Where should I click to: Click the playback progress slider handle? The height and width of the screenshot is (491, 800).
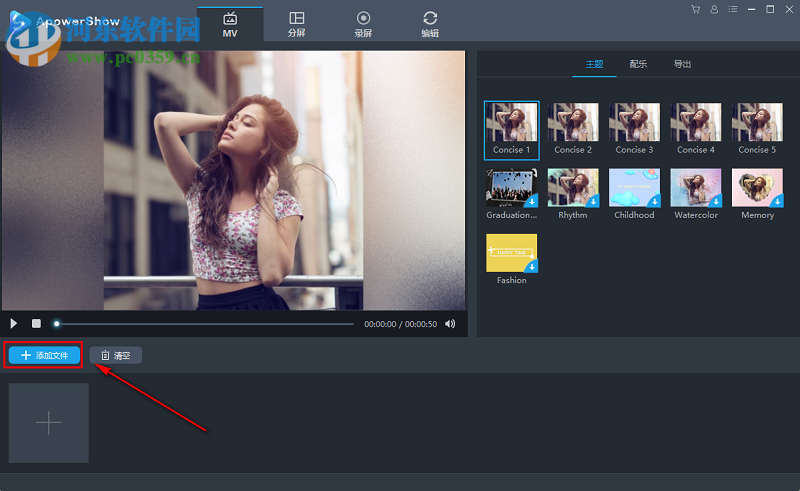(57, 324)
